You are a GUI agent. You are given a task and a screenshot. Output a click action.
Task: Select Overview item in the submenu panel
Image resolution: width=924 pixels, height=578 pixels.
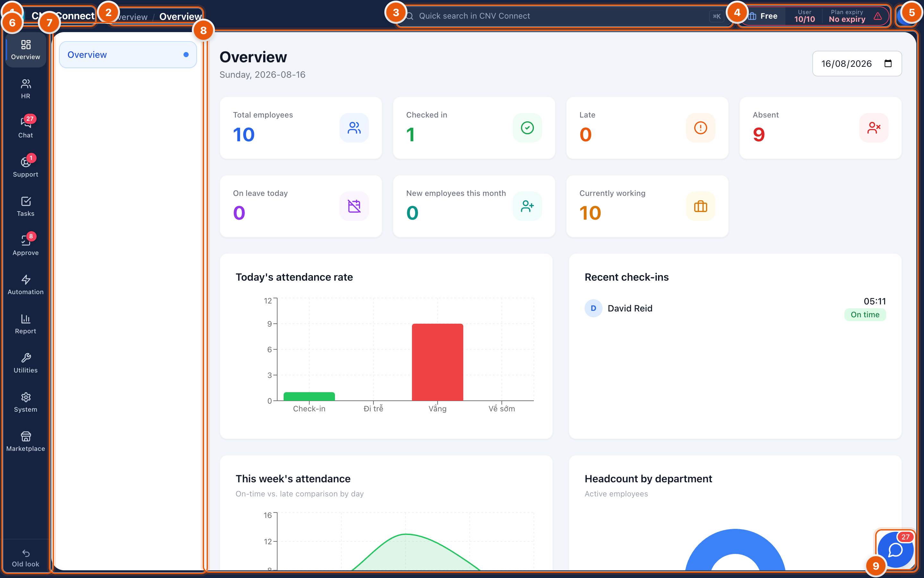coord(128,55)
